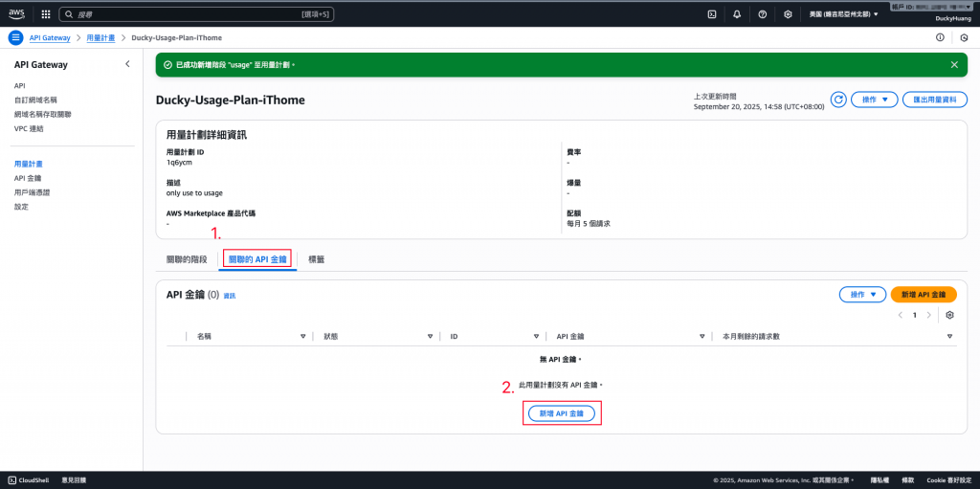Screen dimensions: 980x489
Task: Open the info panel icon
Action: [940, 37]
